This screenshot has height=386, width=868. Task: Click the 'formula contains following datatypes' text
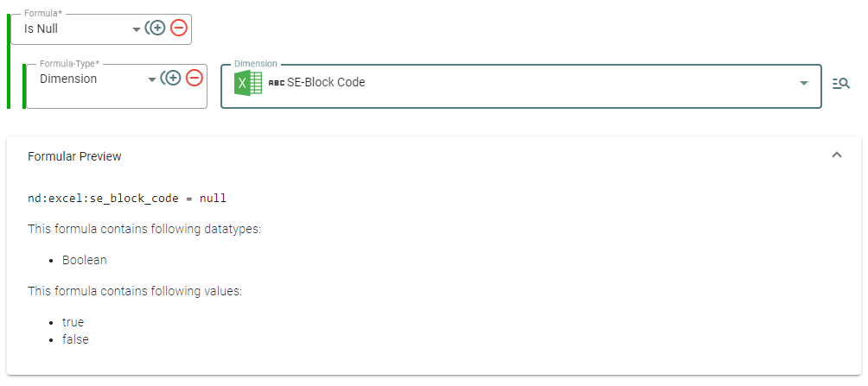[144, 229]
